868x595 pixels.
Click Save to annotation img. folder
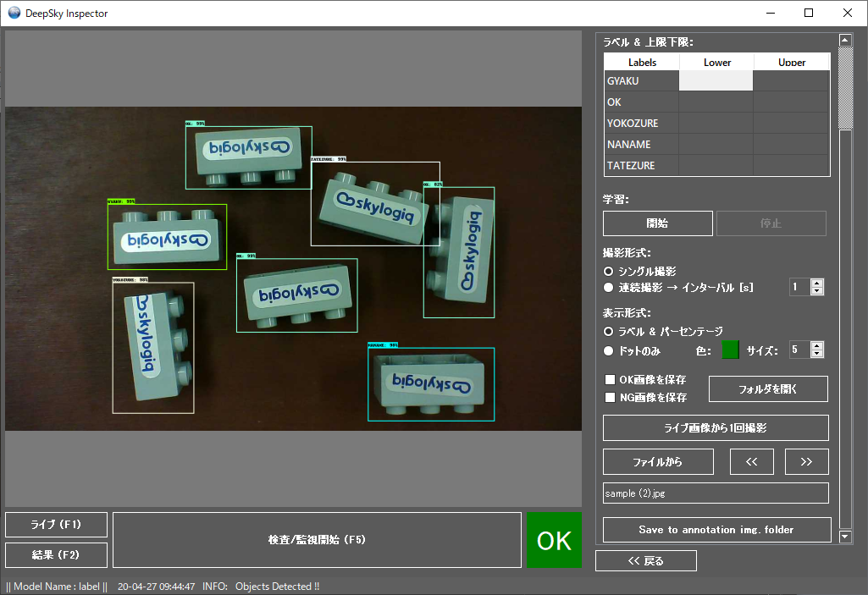pos(717,530)
